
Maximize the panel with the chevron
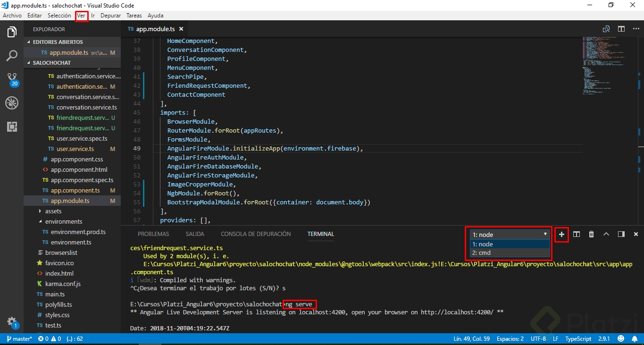click(x=606, y=234)
